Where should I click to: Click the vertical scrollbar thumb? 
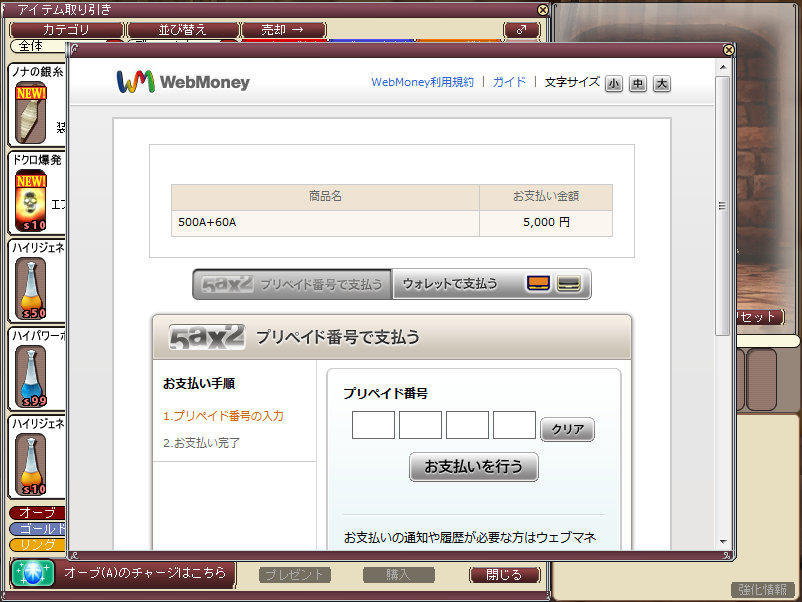[723, 206]
